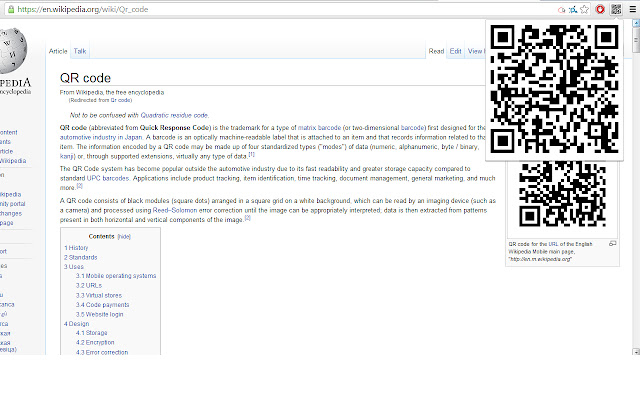Viewport: 640px width, 400px height.
Task: Click citation [1] superscript
Action: coord(251,154)
